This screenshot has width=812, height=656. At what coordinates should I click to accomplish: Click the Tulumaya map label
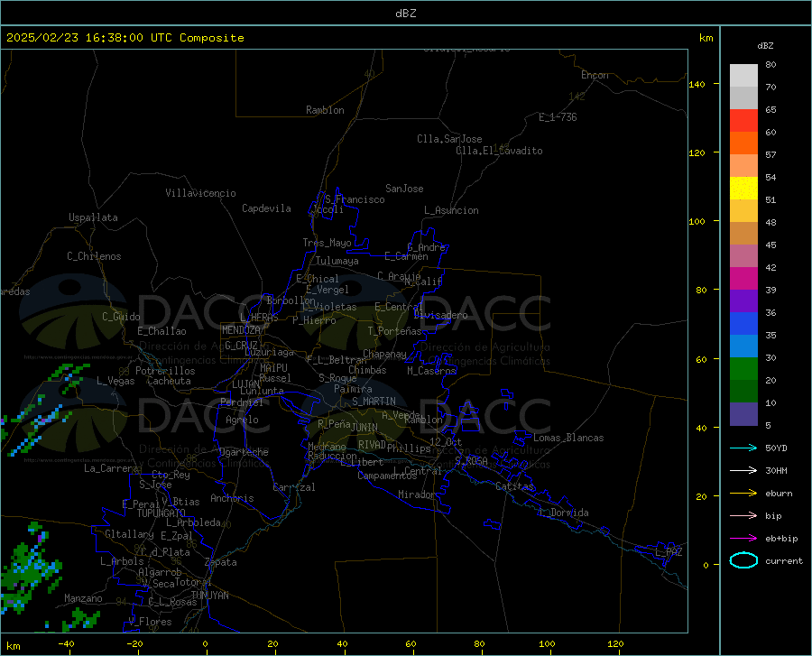click(x=337, y=261)
